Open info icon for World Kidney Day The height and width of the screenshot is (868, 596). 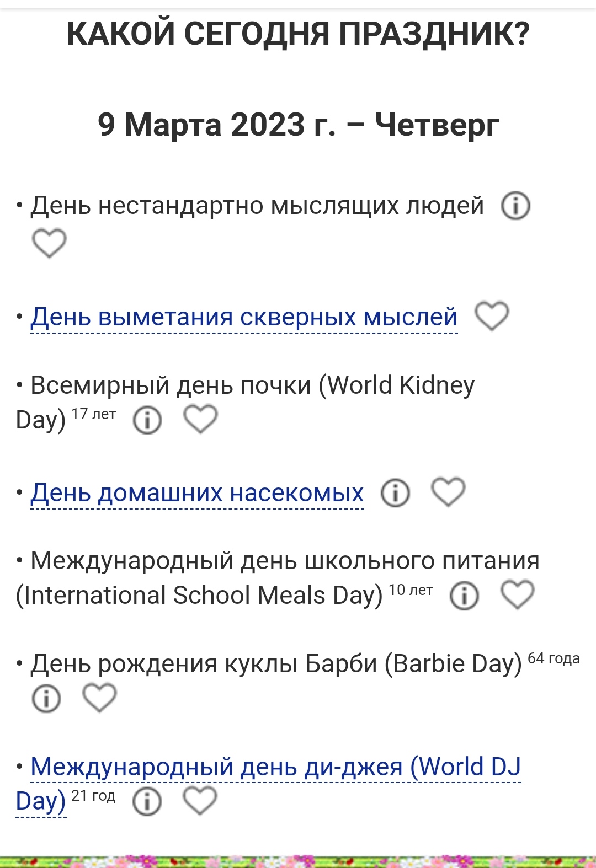click(x=147, y=420)
